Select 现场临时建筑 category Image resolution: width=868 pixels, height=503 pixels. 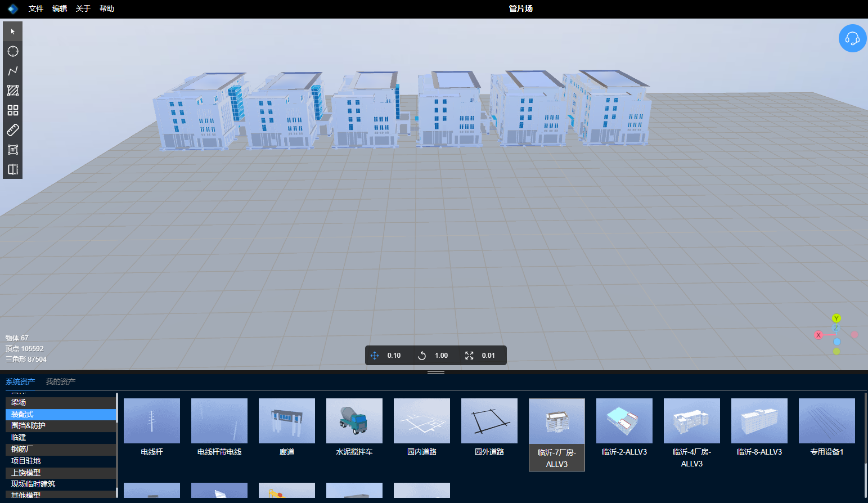(x=61, y=484)
